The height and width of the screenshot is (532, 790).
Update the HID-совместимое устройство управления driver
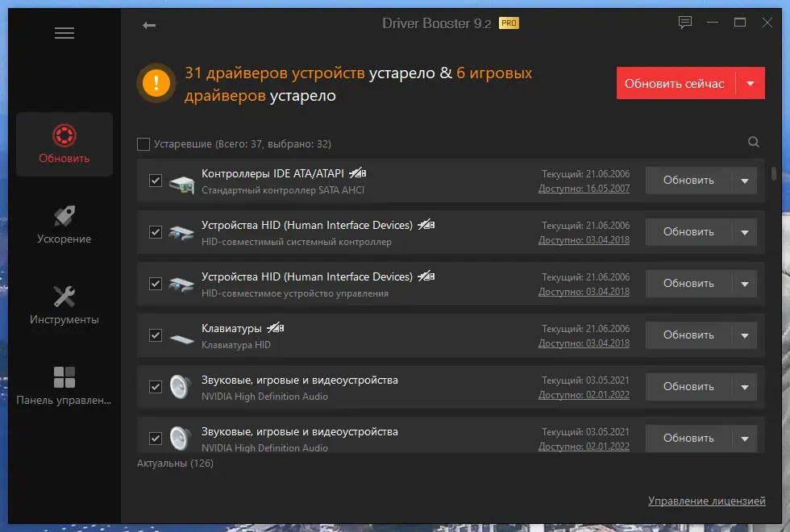(x=688, y=284)
